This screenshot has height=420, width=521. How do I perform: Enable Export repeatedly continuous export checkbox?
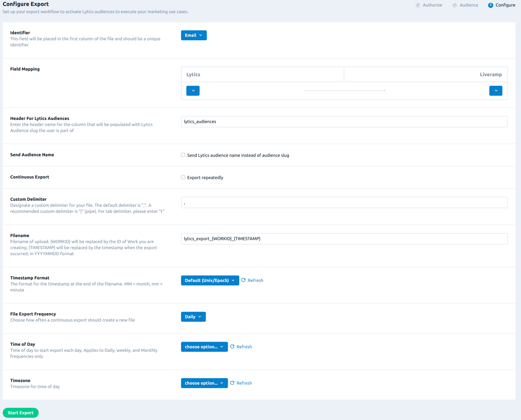tap(183, 177)
